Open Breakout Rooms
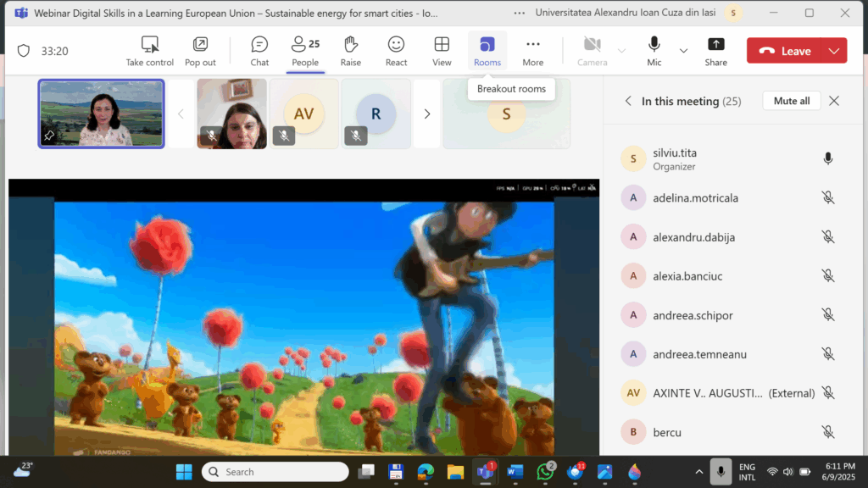This screenshot has width=868, height=488. pyautogui.click(x=487, y=51)
